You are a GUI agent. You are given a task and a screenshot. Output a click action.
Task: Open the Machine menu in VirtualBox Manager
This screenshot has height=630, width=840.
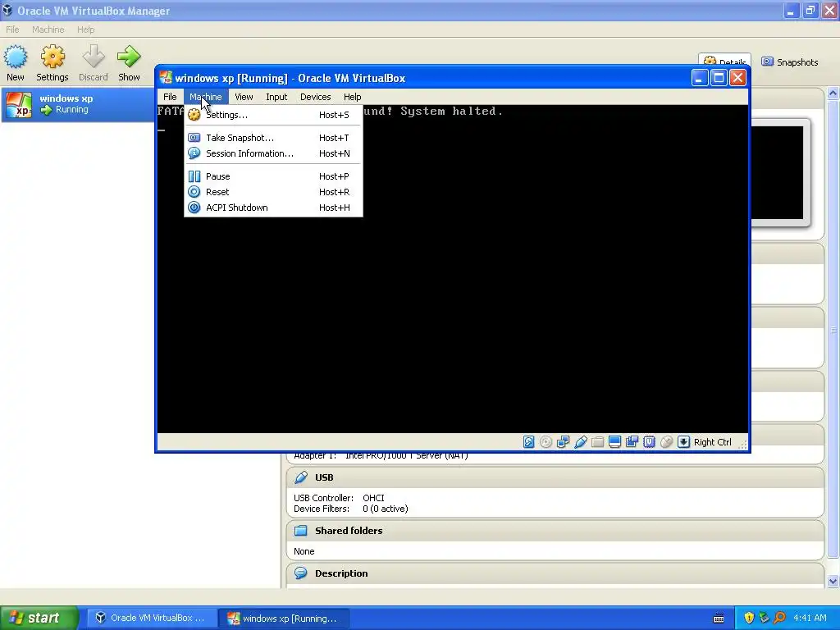[x=48, y=30]
